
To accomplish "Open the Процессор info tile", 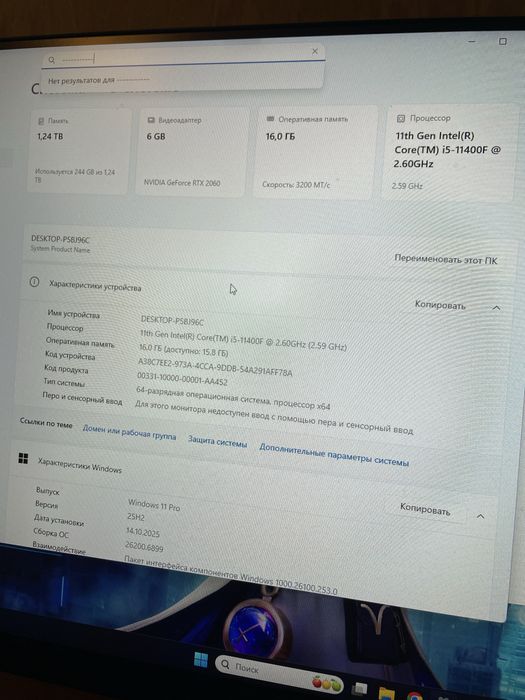I will point(448,152).
